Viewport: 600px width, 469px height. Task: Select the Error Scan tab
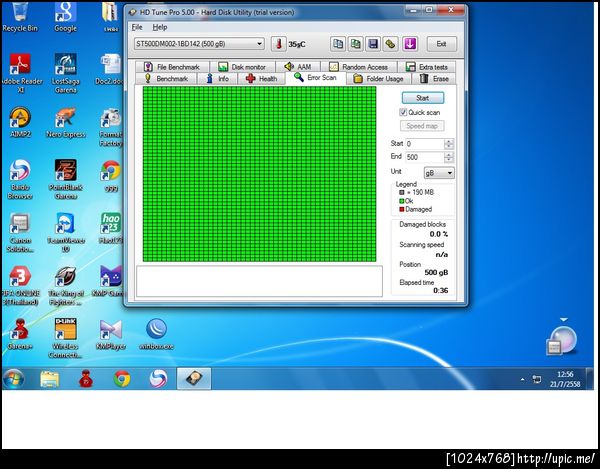(316, 78)
